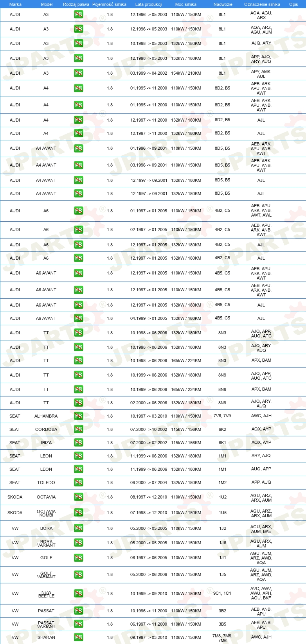Click the petrol icon in the SEAT CORDOBA row
306x644 pixels.
pos(79,429)
